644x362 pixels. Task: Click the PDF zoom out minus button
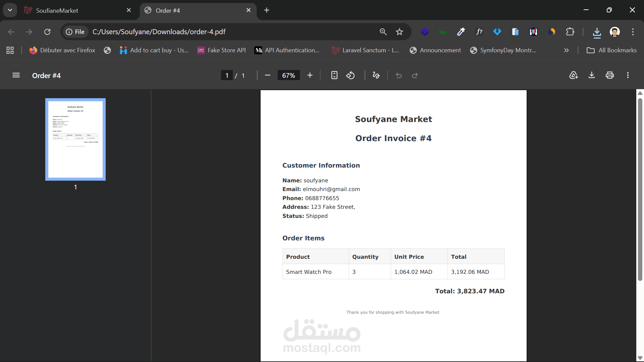(267, 75)
